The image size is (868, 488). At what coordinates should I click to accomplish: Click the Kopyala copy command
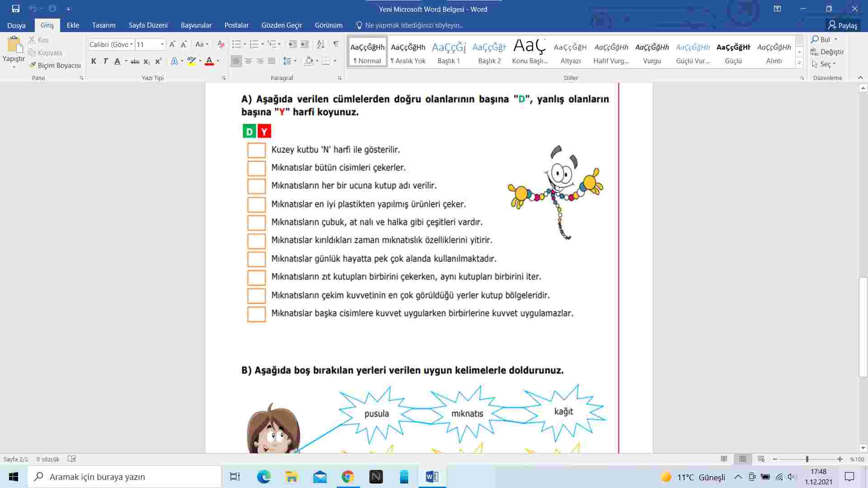(45, 53)
